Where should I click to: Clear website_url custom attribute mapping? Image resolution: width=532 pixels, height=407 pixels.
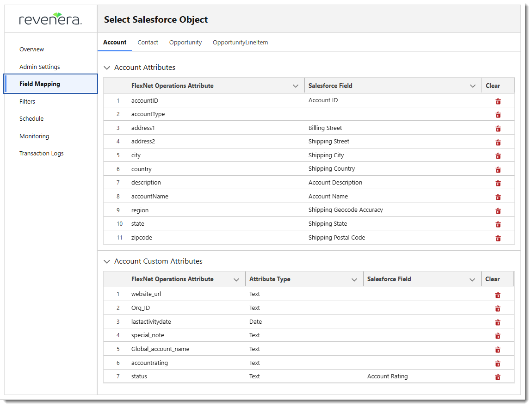[498, 295]
